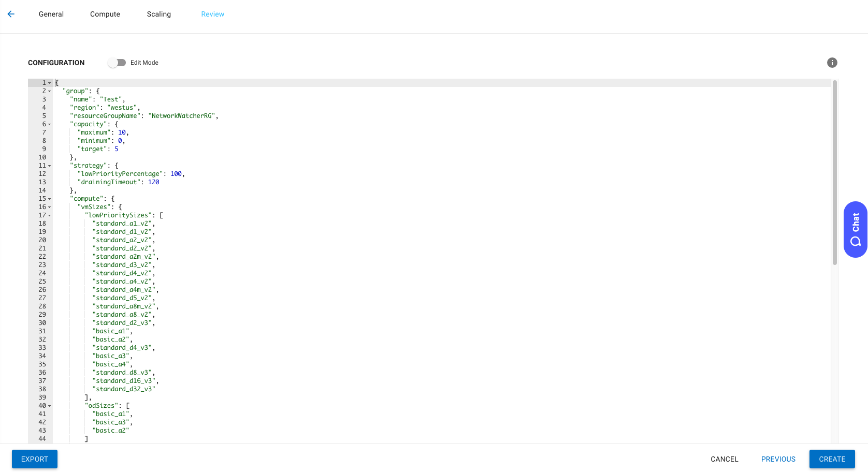
Task: Open the Chat widget
Action: (x=855, y=229)
